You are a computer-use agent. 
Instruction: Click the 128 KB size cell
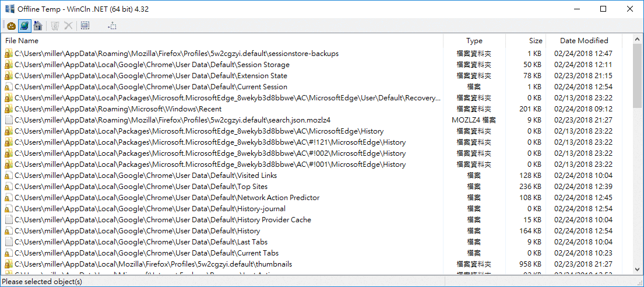(x=530, y=176)
